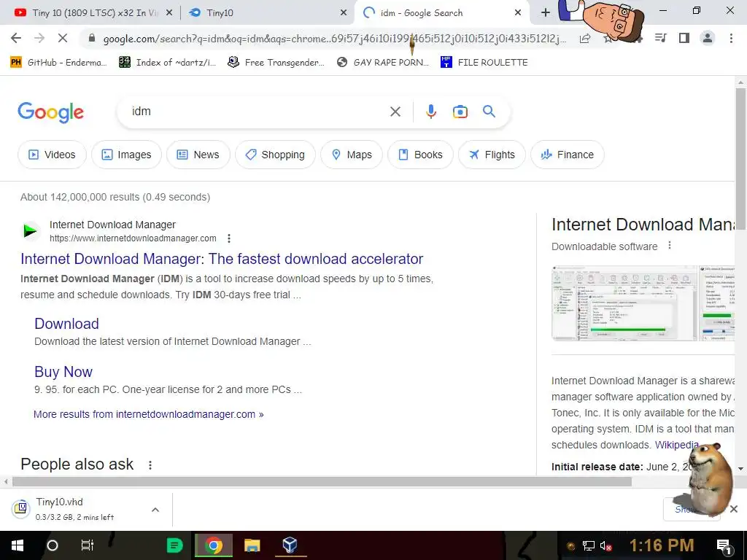
Task: Open GitHub - Enderma bookmark
Action: coord(58,63)
